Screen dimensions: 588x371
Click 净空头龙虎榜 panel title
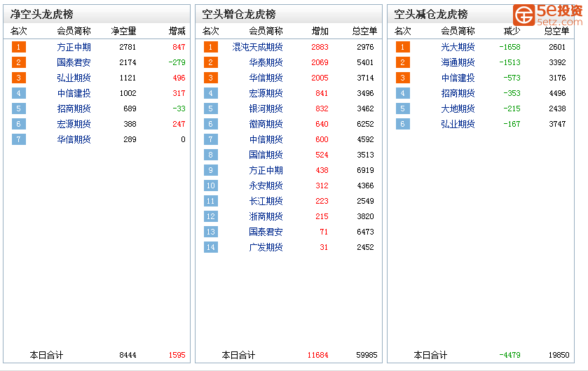point(42,15)
